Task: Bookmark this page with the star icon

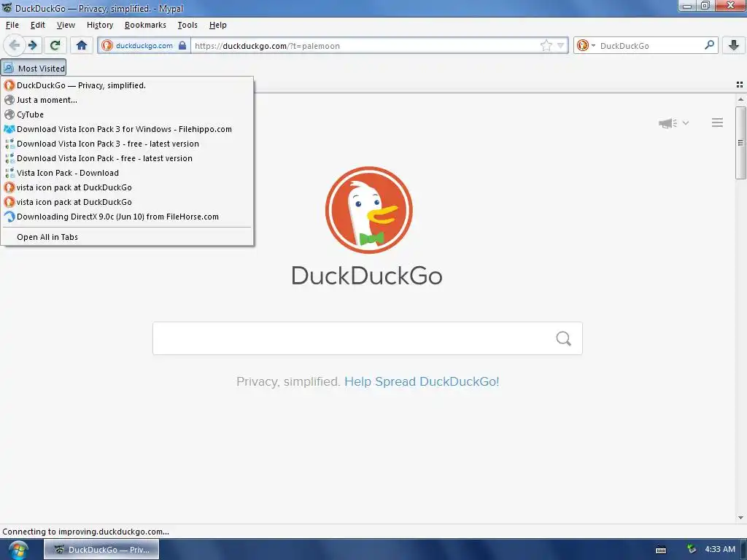Action: (546, 46)
